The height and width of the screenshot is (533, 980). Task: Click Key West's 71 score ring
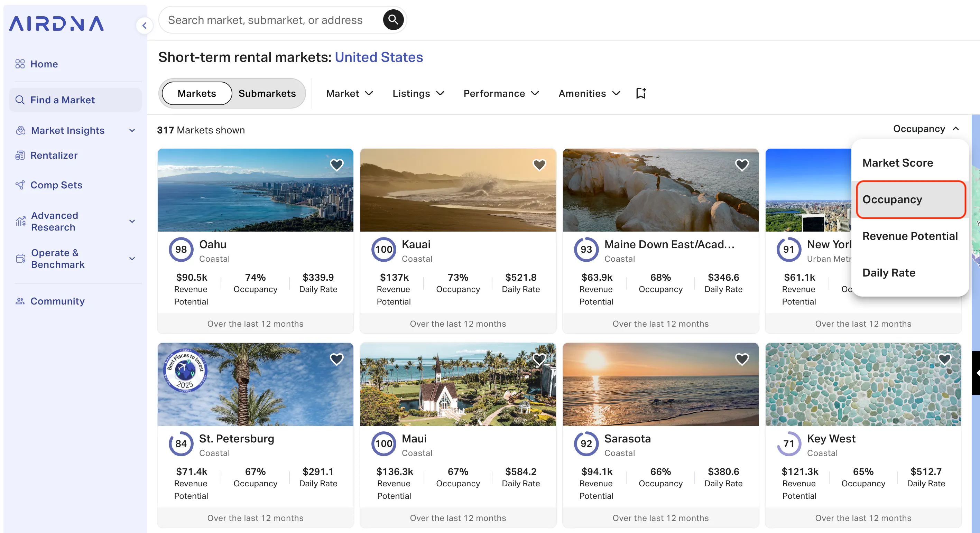coord(789,444)
